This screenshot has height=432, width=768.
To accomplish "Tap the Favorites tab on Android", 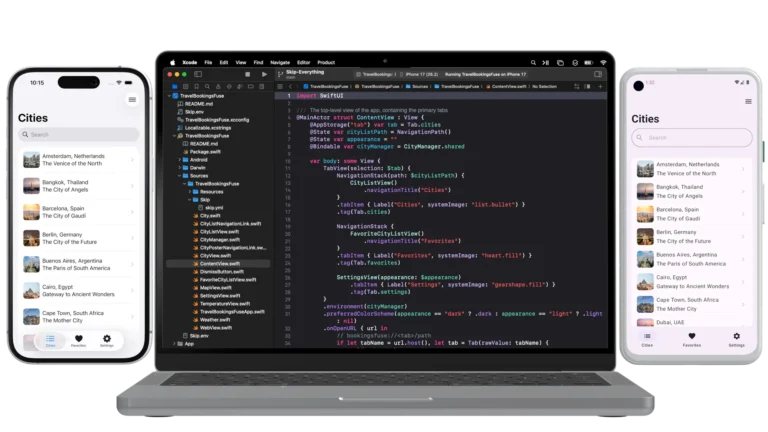I will click(x=692, y=339).
